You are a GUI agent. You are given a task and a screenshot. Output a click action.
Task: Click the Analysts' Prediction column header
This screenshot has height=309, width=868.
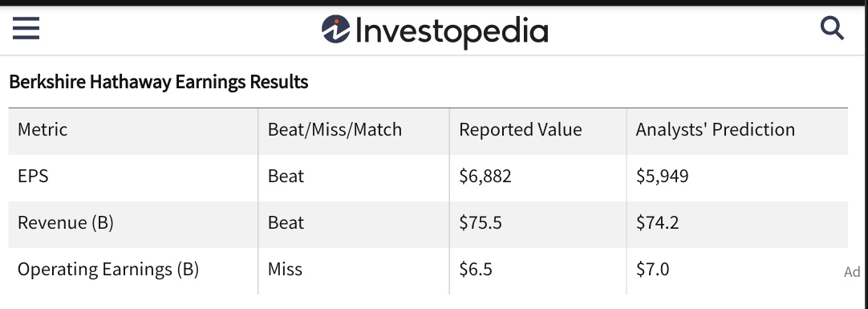point(716,129)
